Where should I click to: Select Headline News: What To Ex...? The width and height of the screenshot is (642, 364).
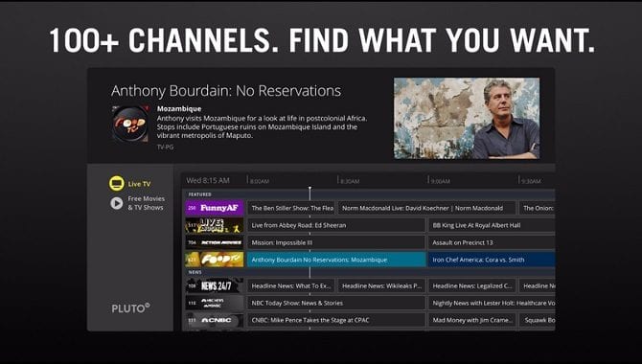click(291, 285)
